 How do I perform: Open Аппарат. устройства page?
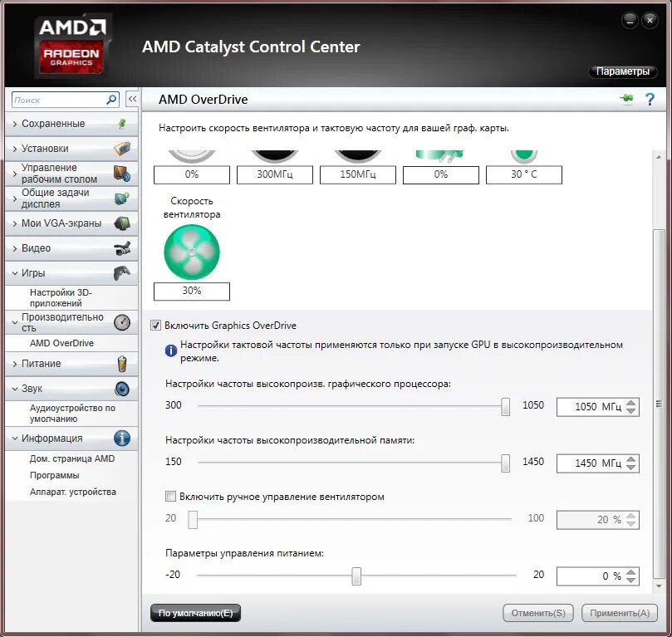coord(73,492)
